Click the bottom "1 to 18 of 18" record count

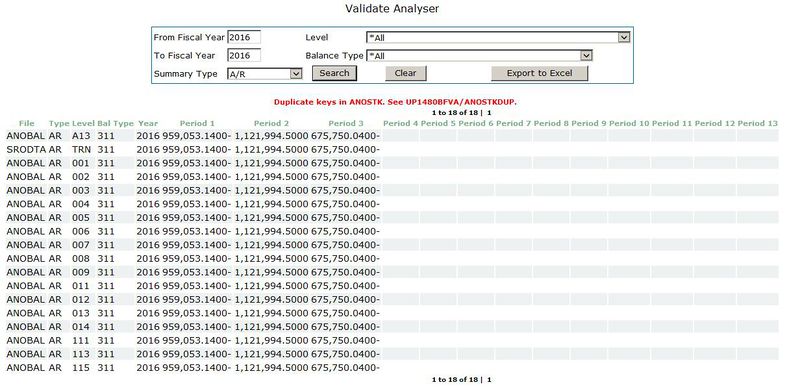(455, 379)
